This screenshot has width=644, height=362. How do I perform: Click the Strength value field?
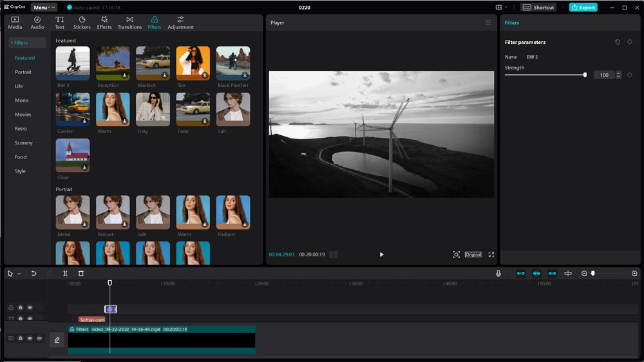click(604, 75)
